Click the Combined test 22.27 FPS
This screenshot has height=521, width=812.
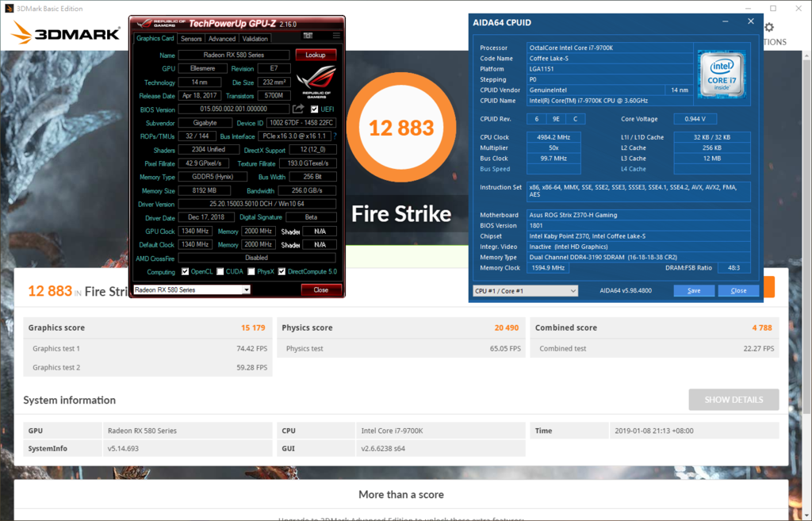[x=759, y=349]
